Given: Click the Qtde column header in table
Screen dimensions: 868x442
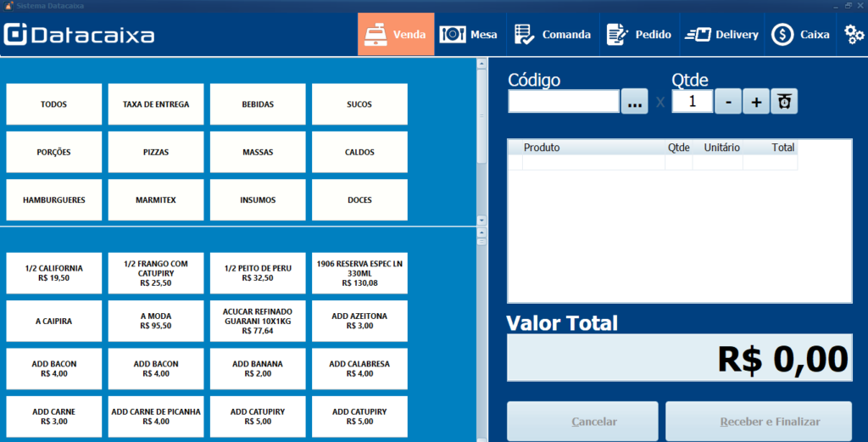Looking at the screenshot, I should click(x=679, y=148).
